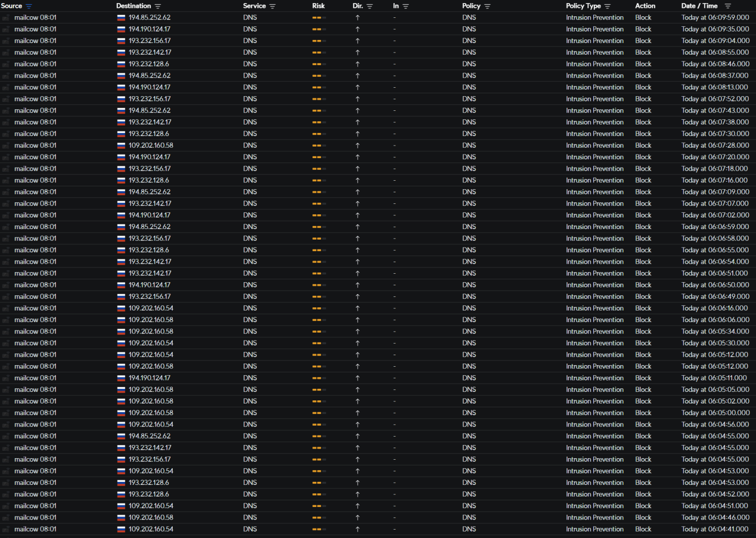Image resolution: width=756 pixels, height=538 pixels.
Task: Click Block action in the 06:05:34 row
Action: click(x=643, y=332)
